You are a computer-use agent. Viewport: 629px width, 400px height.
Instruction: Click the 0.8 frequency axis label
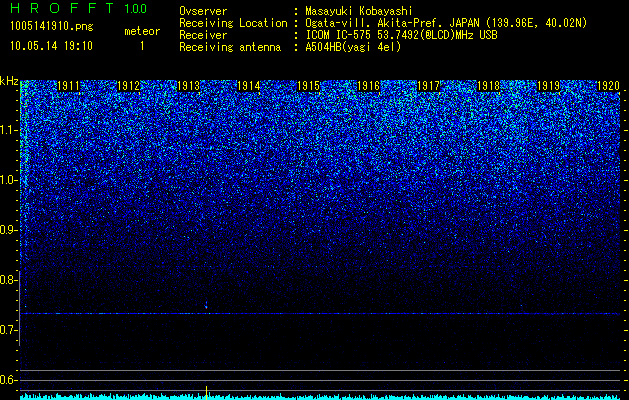[x=9, y=280]
